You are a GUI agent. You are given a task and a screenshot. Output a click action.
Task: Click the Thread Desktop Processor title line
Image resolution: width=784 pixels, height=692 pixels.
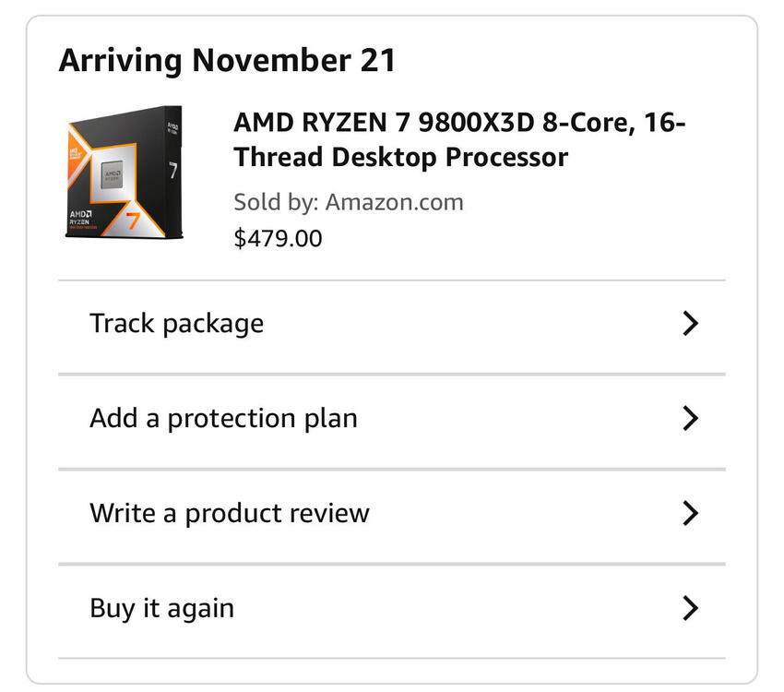click(400, 157)
